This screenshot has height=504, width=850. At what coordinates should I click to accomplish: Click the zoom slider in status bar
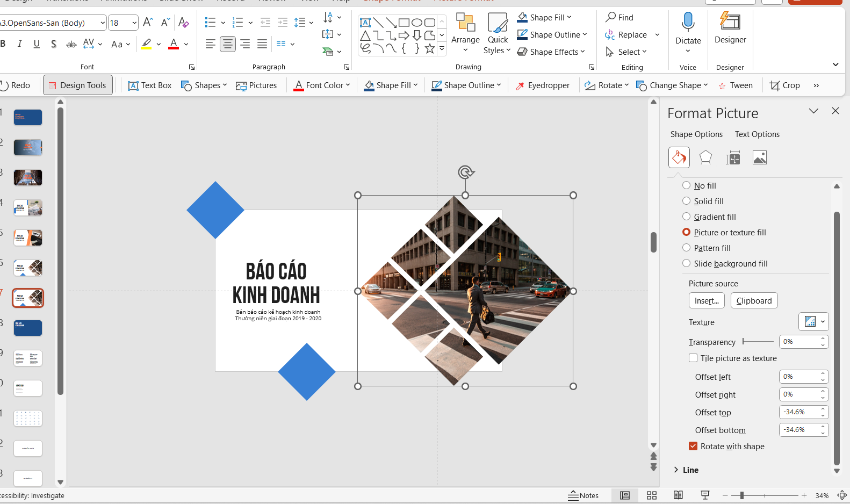tap(764, 495)
